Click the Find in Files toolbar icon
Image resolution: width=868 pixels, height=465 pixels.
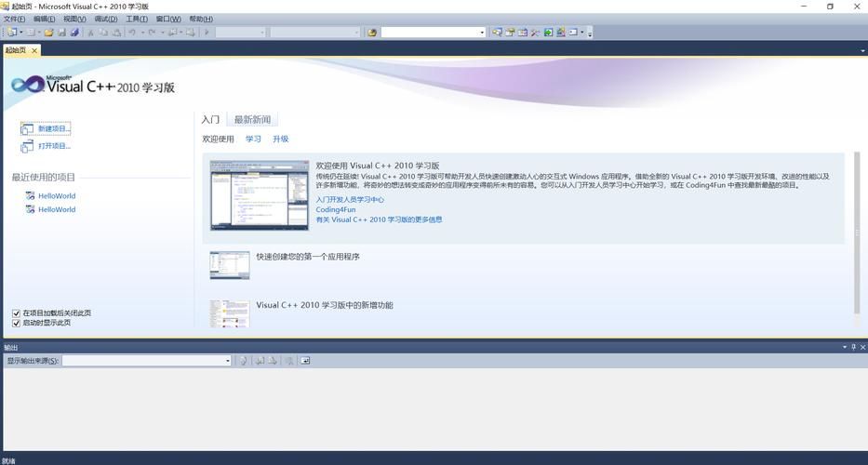click(372, 33)
